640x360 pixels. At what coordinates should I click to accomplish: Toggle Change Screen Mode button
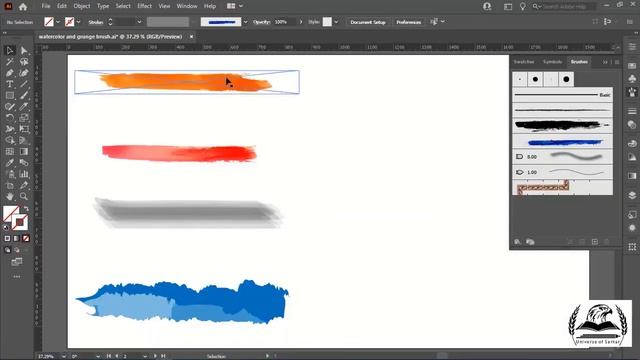pos(17,262)
